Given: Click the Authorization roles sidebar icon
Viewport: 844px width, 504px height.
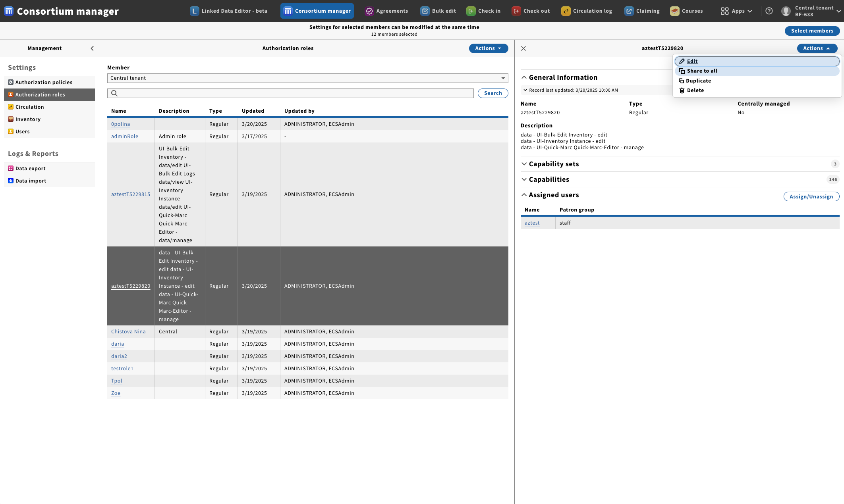Looking at the screenshot, I should pos(11,94).
